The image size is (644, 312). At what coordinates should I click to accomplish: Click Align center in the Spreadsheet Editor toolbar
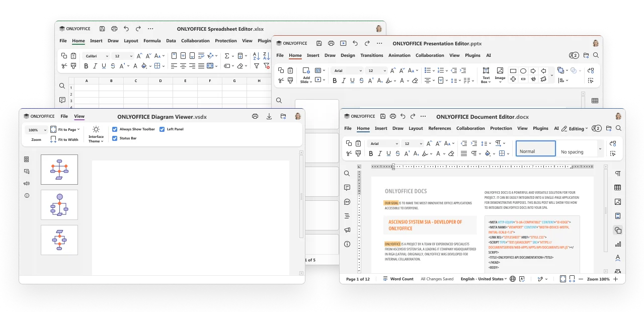(183, 66)
